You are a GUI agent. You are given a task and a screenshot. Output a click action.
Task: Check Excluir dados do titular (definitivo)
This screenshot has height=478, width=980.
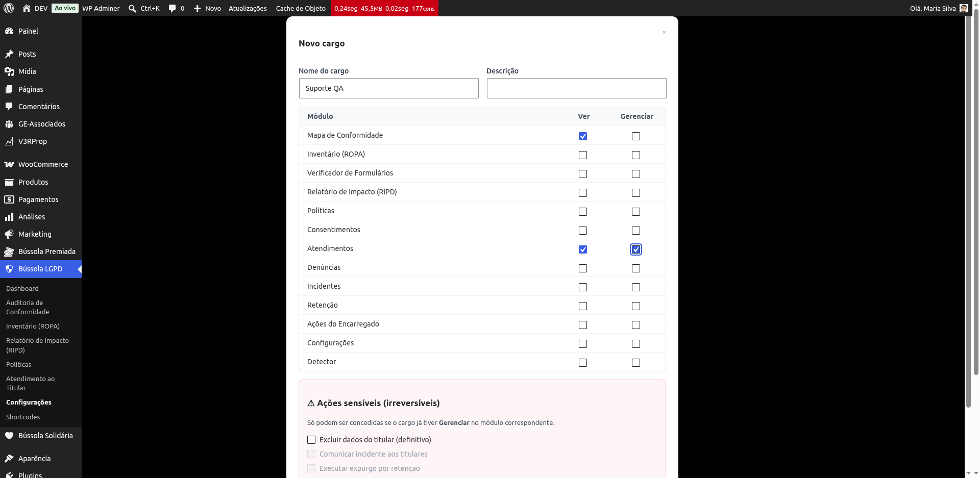coord(311,440)
